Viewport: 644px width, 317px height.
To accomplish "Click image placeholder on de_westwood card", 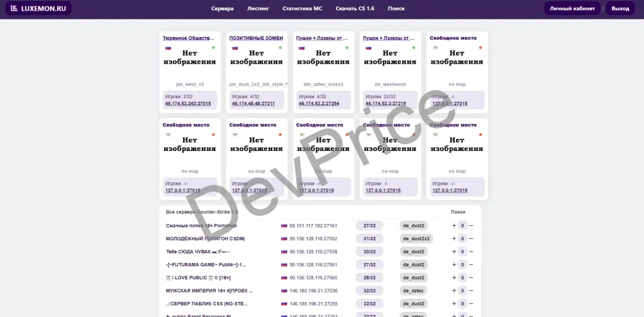I will click(390, 57).
